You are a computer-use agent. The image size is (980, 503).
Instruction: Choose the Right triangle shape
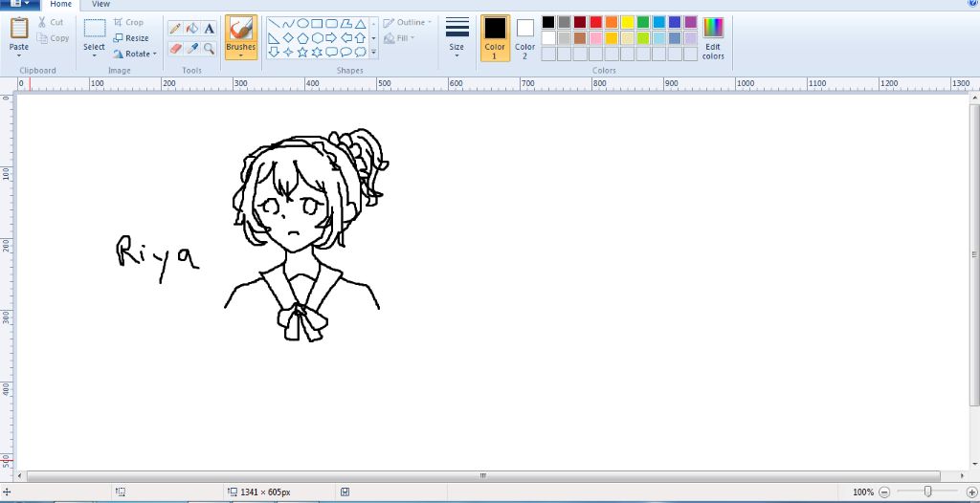coord(274,38)
